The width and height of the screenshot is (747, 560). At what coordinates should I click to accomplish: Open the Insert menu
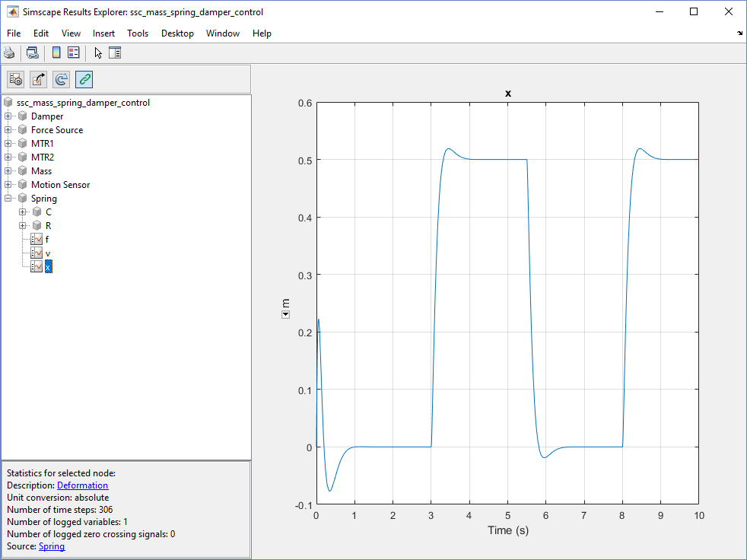click(x=104, y=33)
